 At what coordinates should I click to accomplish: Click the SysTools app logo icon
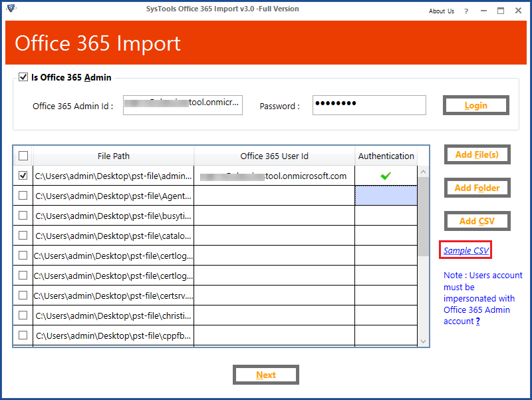coord(11,8)
